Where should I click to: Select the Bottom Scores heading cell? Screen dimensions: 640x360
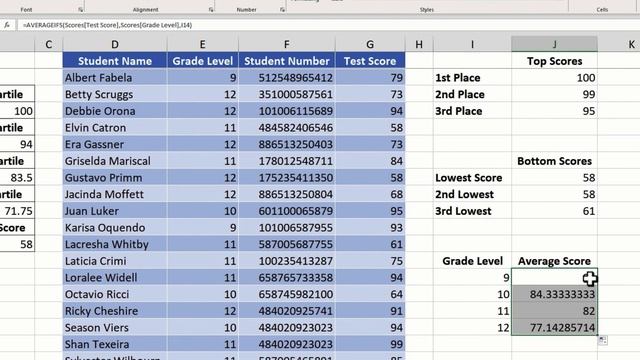click(554, 161)
